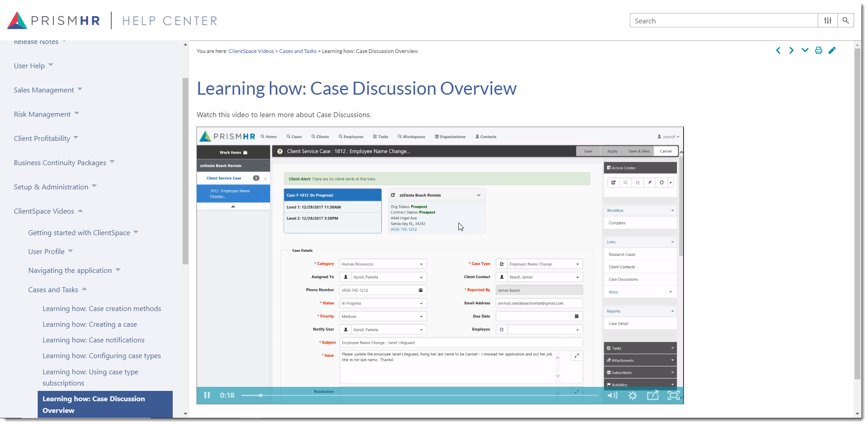Open video settings gear
Image resolution: width=868 pixels, height=425 pixels.
(632, 395)
